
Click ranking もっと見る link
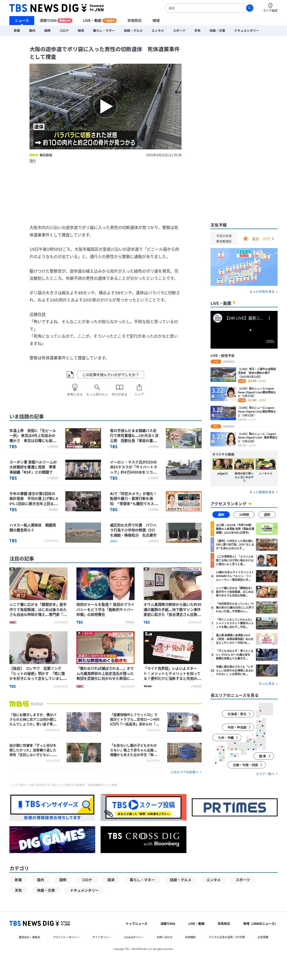[x=268, y=684]
